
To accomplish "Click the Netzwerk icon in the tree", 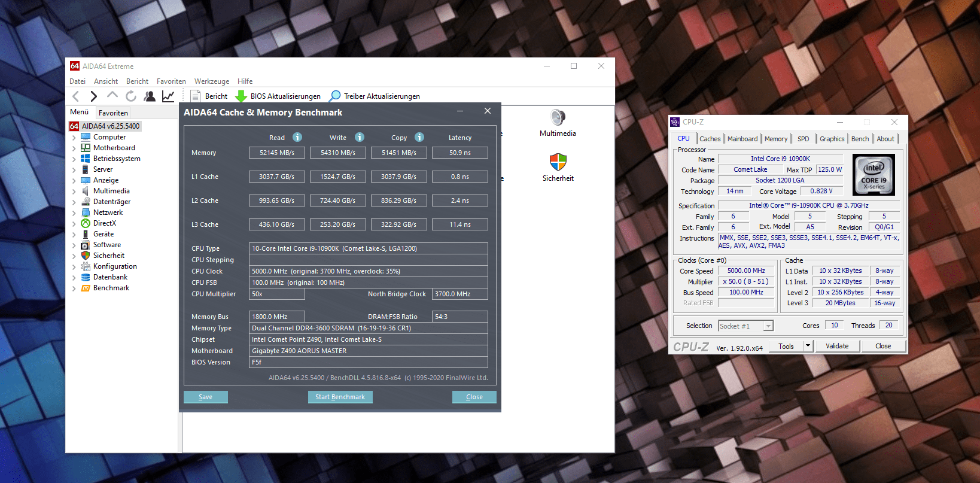I will [x=86, y=212].
